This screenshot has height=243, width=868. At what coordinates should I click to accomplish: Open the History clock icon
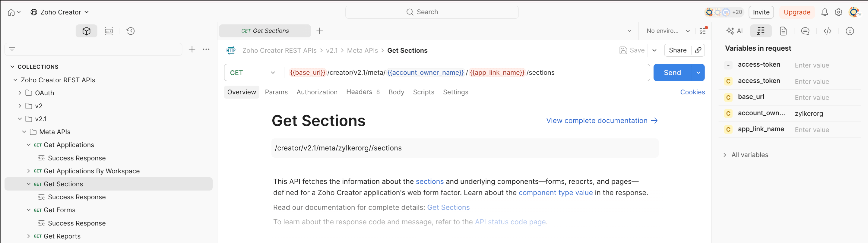pos(130,31)
